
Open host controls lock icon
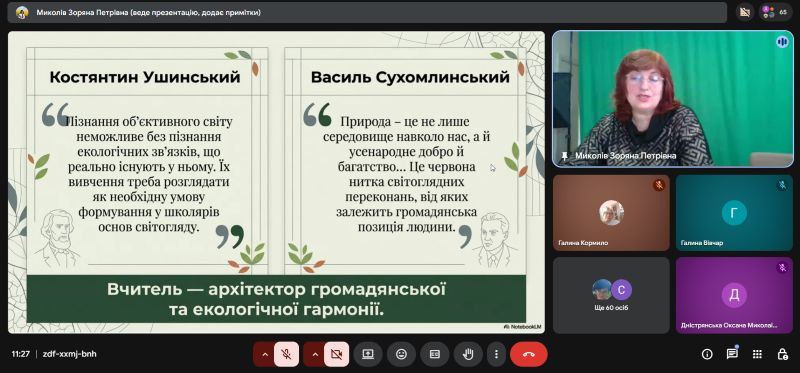782,354
